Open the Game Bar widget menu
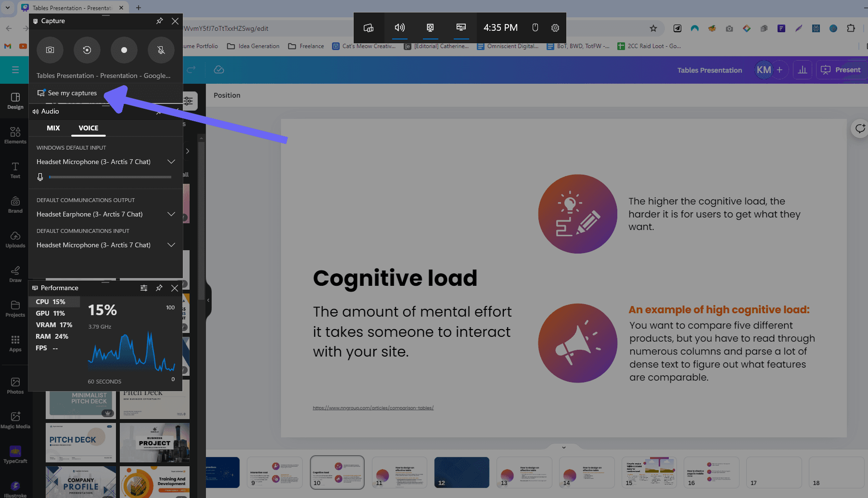The height and width of the screenshot is (498, 868). (369, 28)
